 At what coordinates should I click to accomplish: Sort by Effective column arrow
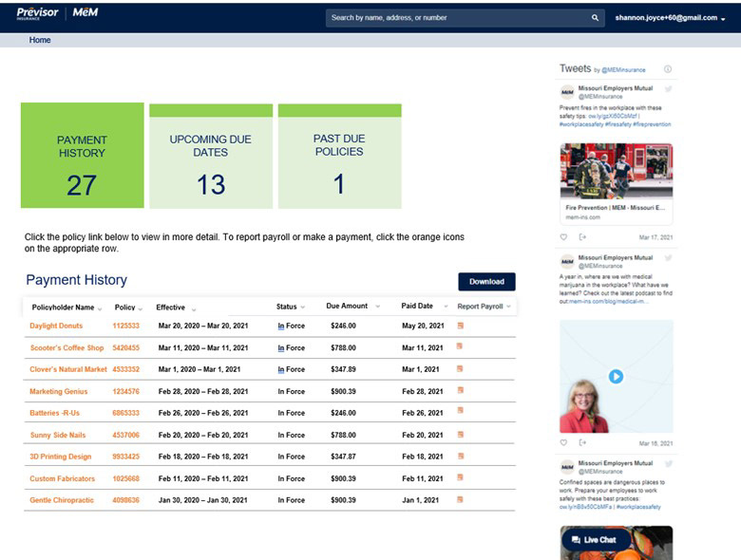(x=194, y=308)
